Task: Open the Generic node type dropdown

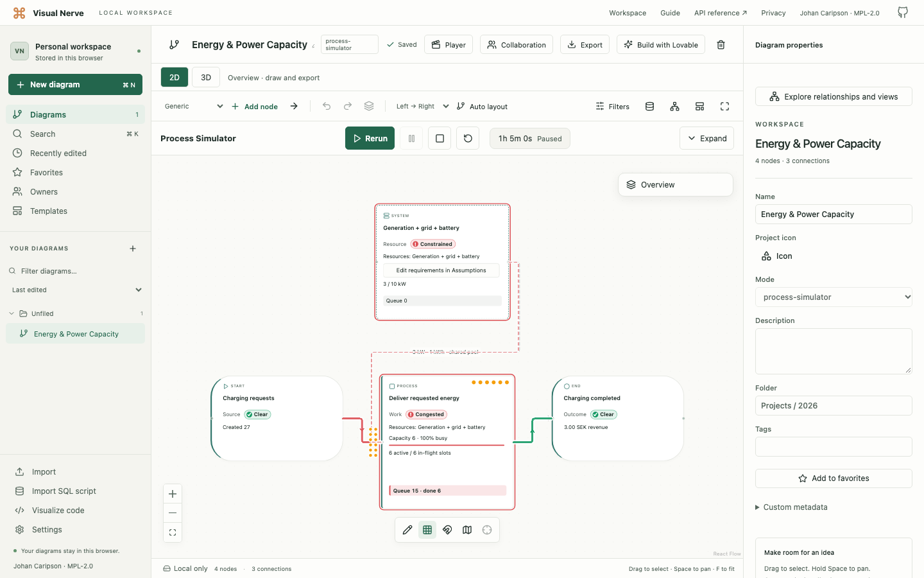Action: (193, 107)
